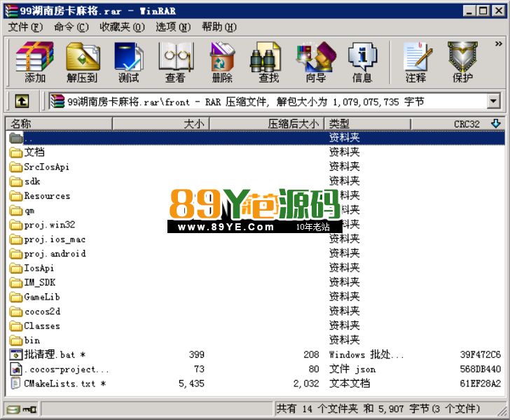
Task: Select the qm folder icon
Action: click(15, 210)
